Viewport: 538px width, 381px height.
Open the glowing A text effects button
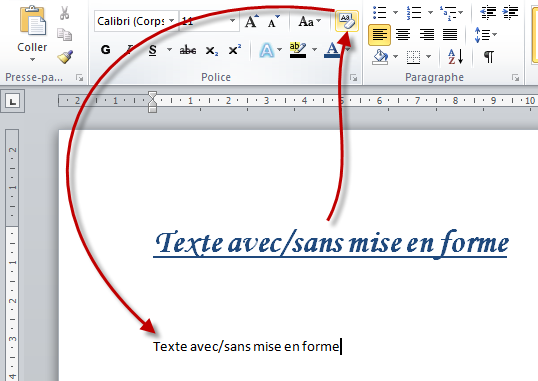[x=267, y=50]
